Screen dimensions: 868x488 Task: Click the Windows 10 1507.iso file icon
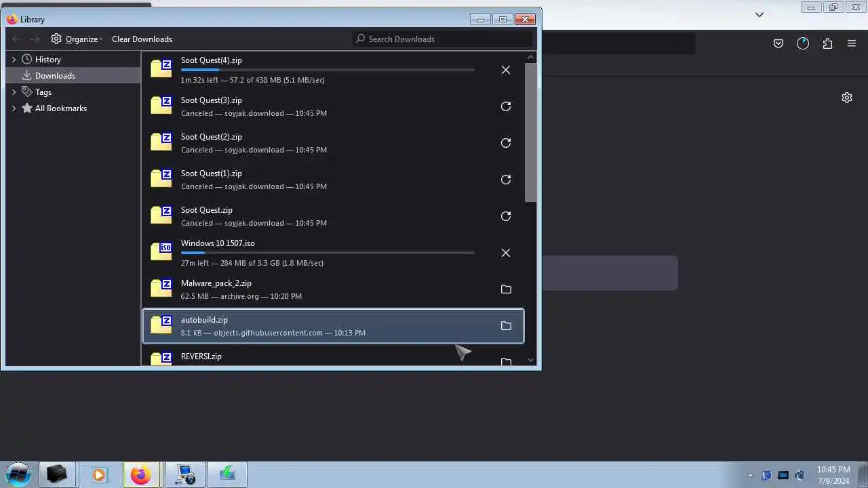161,251
